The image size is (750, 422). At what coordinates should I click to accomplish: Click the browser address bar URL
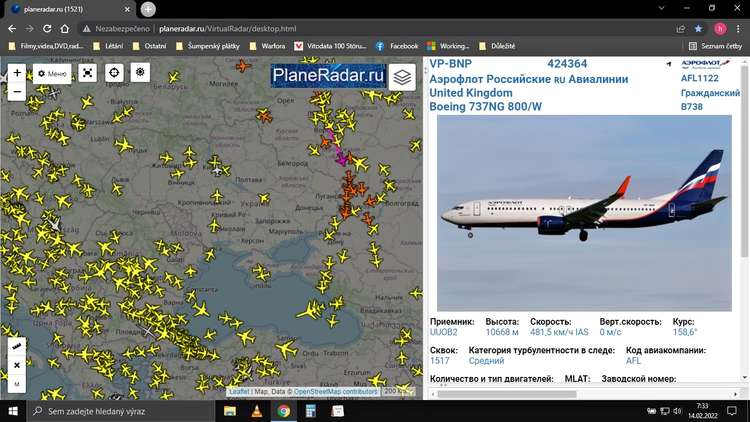227,29
